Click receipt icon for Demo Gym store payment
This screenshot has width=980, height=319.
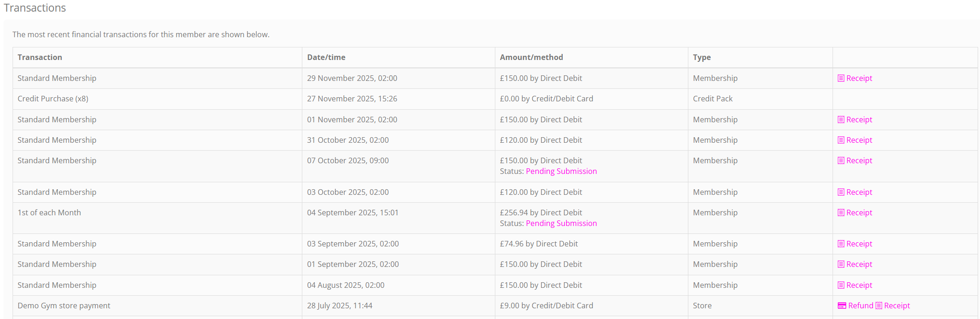click(879, 306)
